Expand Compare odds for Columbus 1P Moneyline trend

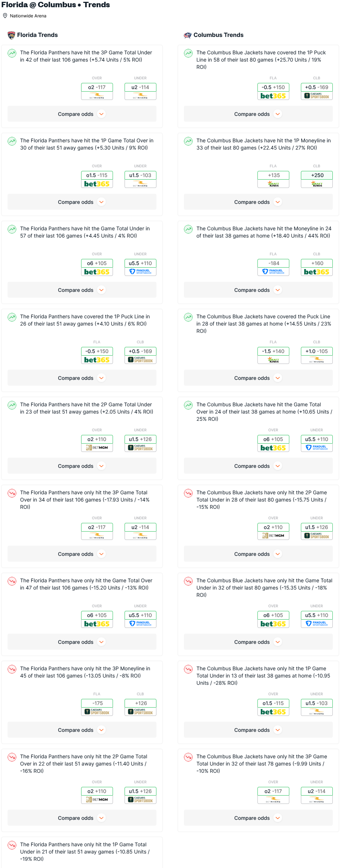click(258, 202)
